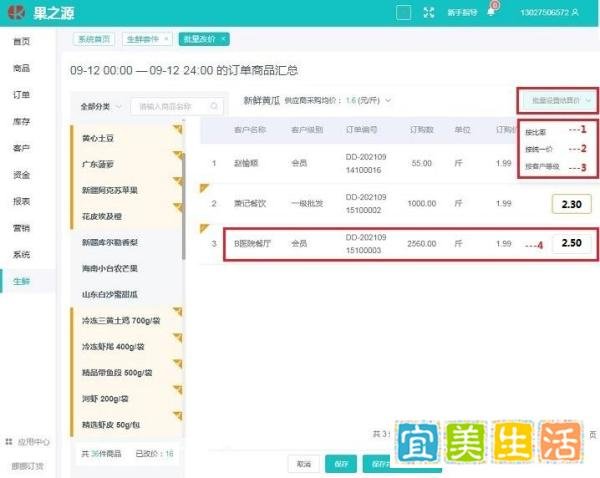Image resolution: width=600 pixels, height=478 pixels.
Task: Click the 55.00 quantity cell
Action: (422, 163)
